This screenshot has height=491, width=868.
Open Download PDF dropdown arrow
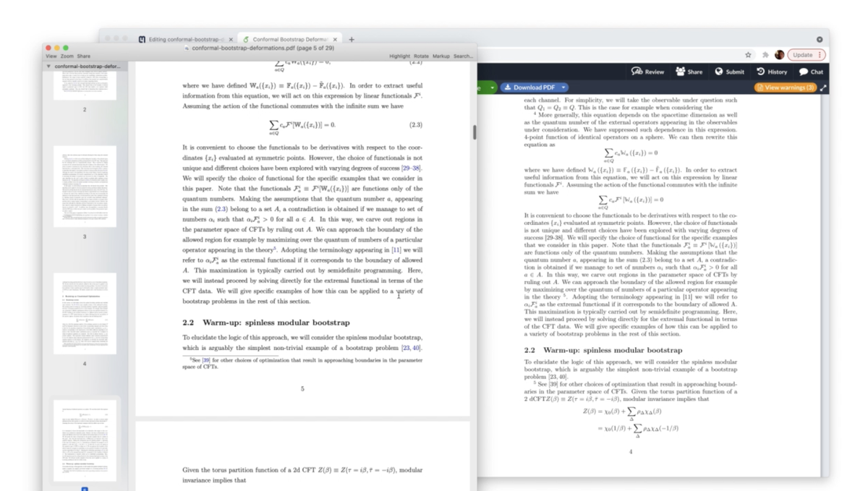point(563,87)
